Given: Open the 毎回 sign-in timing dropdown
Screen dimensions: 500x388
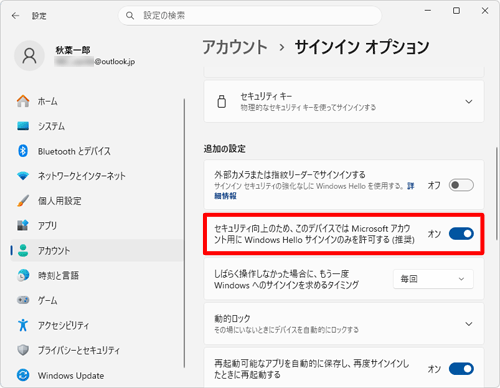Looking at the screenshot, I should coord(433,279).
